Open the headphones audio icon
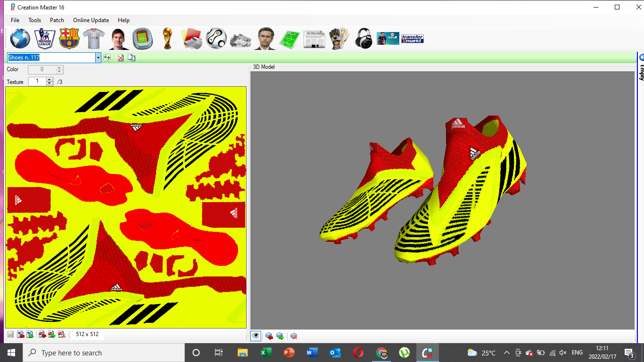Viewport: 644px width, 362px height. pos(363,39)
